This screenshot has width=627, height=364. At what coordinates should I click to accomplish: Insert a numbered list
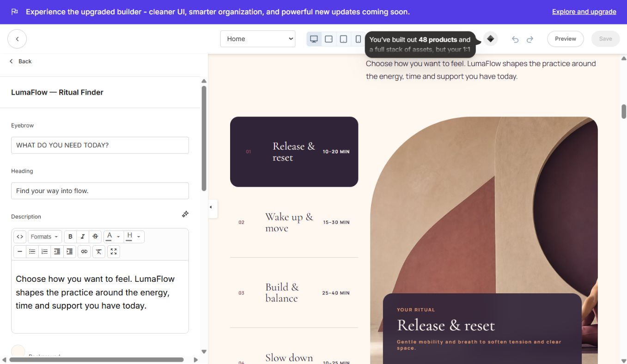45,251
